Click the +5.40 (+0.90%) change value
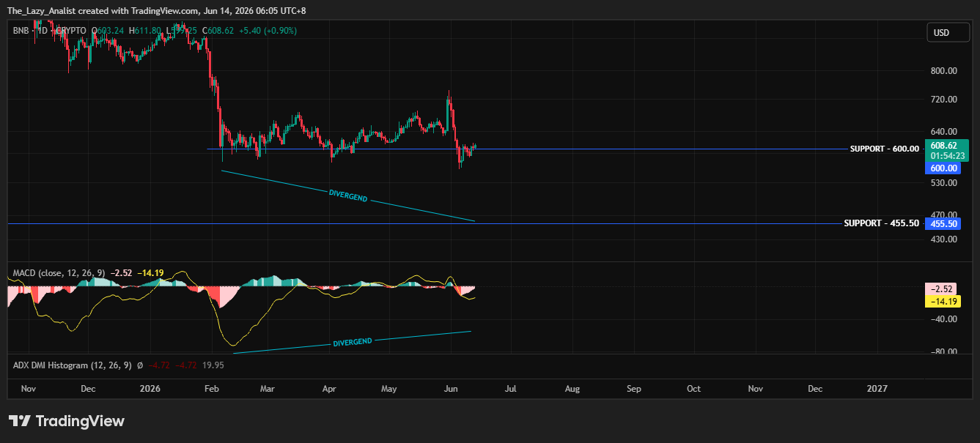980x443 pixels. click(x=268, y=31)
